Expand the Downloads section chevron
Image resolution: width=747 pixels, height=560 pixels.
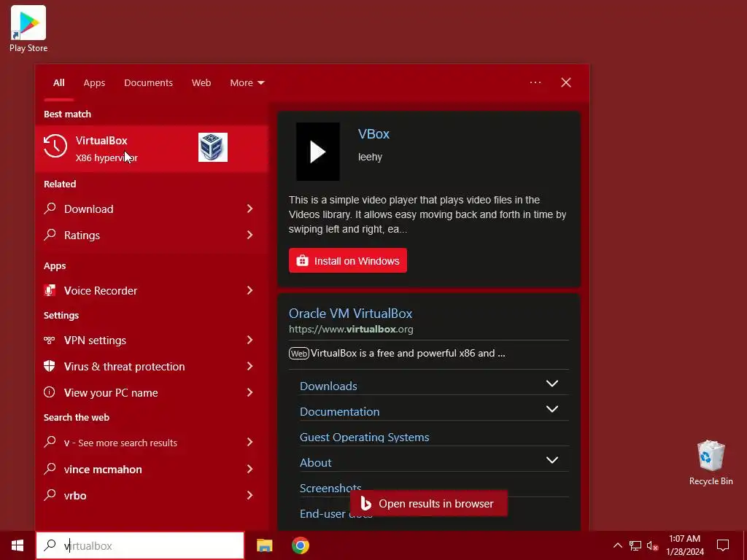pos(551,384)
